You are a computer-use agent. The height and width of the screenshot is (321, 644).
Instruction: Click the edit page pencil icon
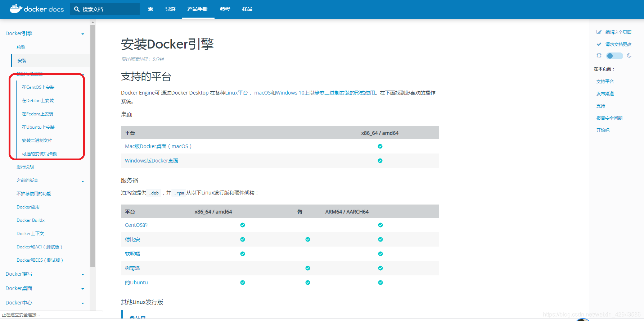coord(599,32)
